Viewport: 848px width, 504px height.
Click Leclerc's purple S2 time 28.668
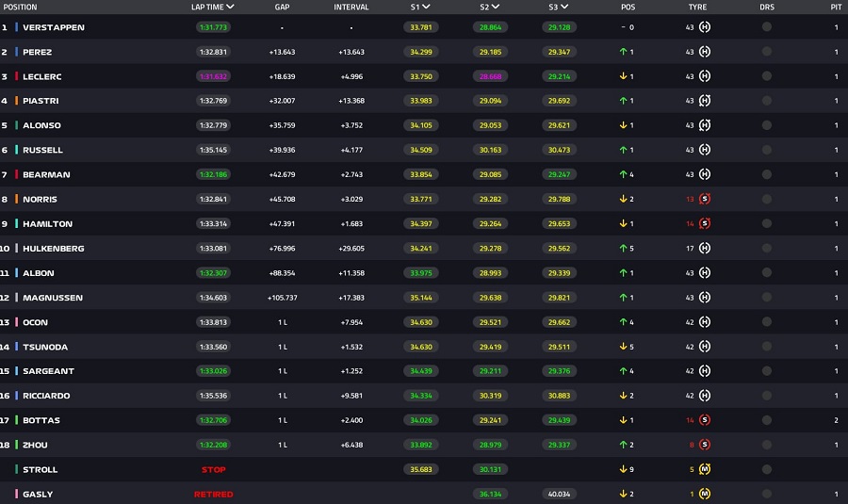pos(490,76)
